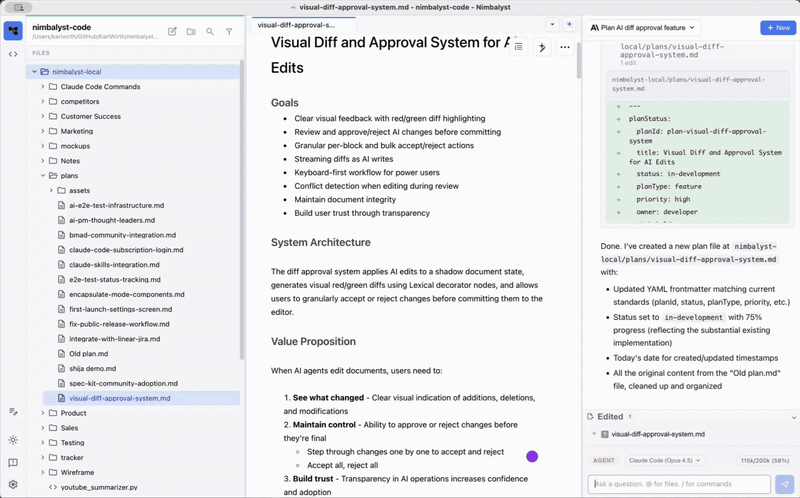Expand the Product folder
The image size is (800, 498).
pyautogui.click(x=43, y=413)
